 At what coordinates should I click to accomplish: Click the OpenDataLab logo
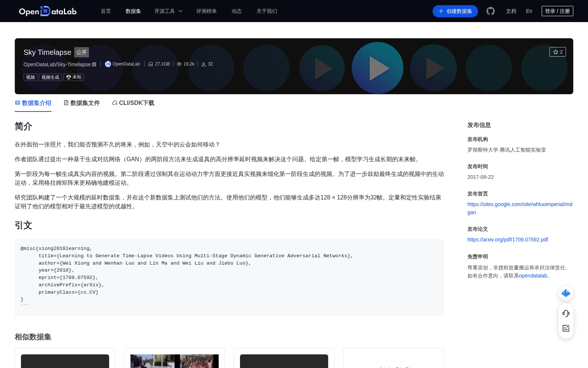click(x=48, y=11)
